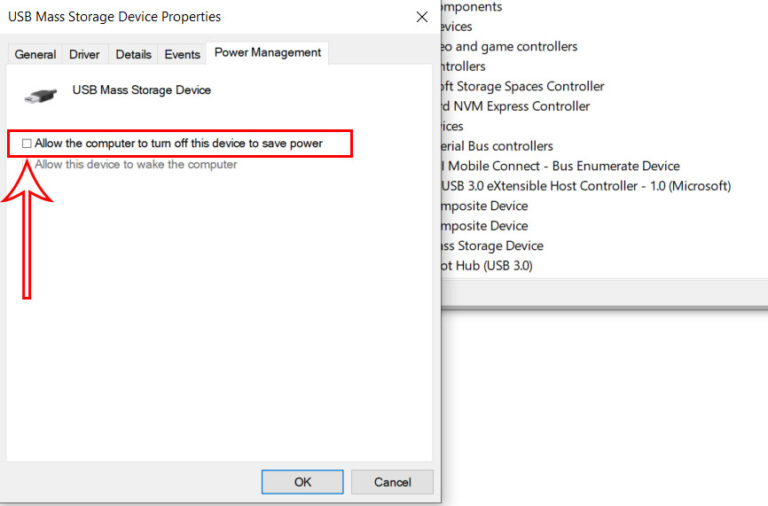The image size is (768, 506).
Task: Enable Allow the computer to turn off this device
Action: [26, 144]
